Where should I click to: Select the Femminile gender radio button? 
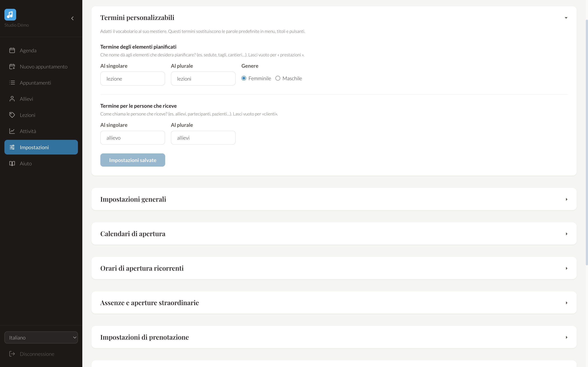click(x=244, y=78)
